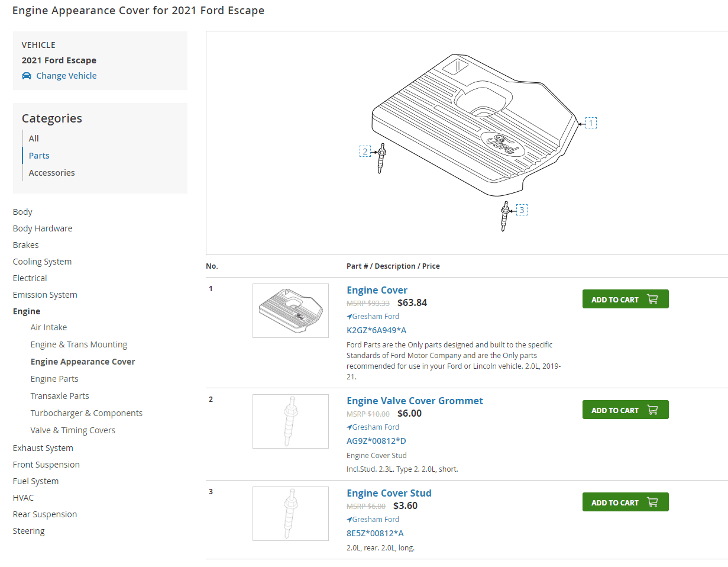Open the Engine Cover product title

click(x=377, y=290)
